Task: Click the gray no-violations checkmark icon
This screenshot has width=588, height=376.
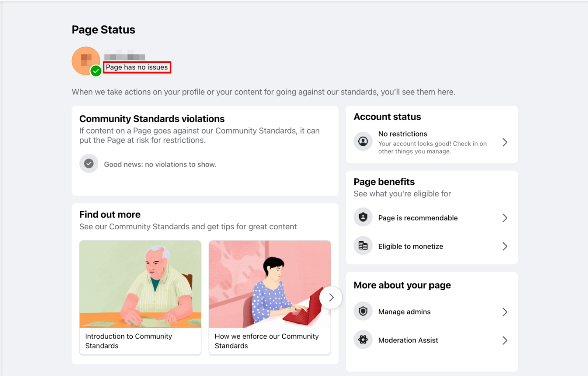Action: [x=89, y=164]
